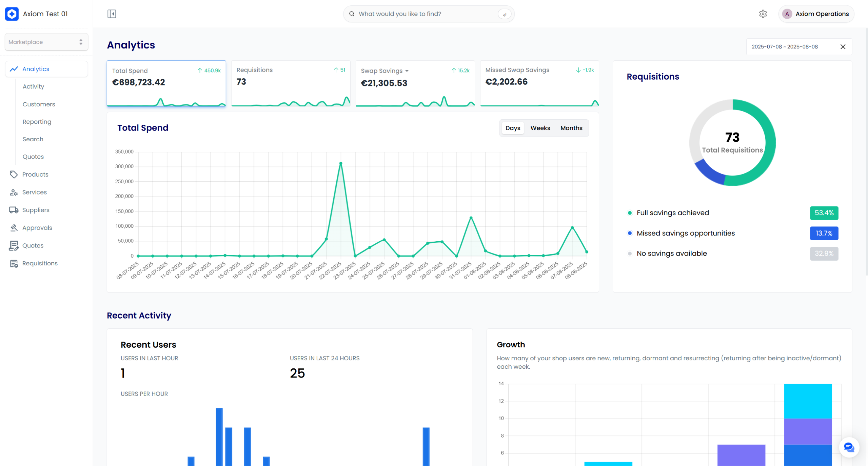Select the Total Spend metric card
This screenshot has height=466, width=868.
[x=166, y=83]
